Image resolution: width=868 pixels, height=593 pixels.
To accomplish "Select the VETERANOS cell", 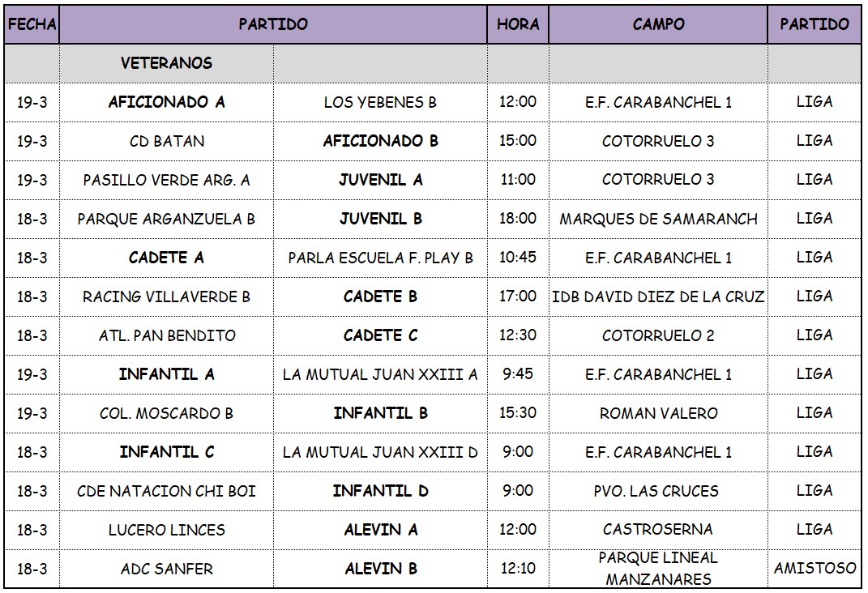I will [167, 64].
